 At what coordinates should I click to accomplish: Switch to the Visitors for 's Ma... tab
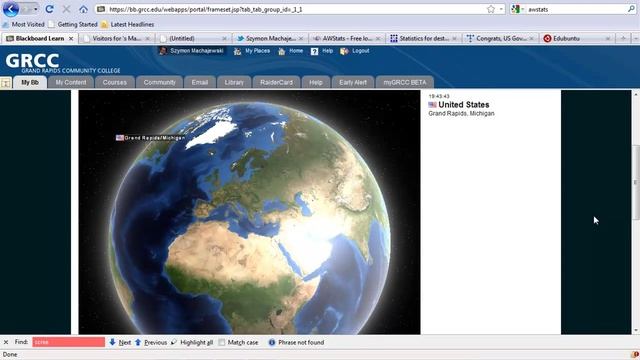(116, 38)
